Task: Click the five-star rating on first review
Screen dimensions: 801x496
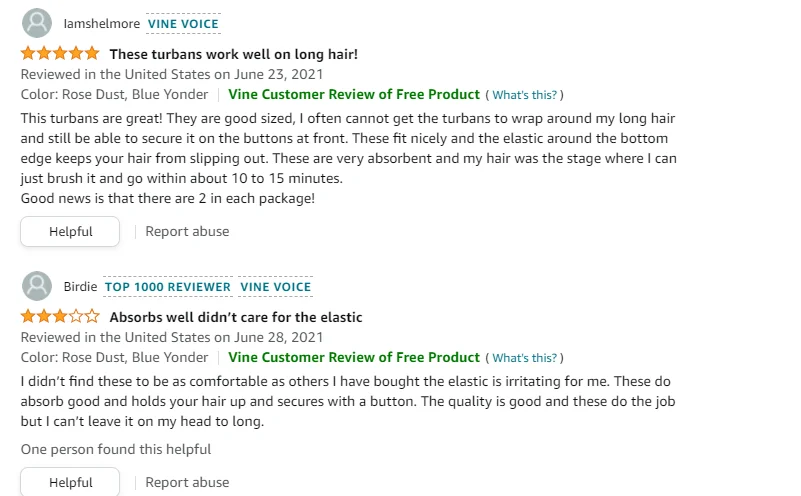Action: 60,54
